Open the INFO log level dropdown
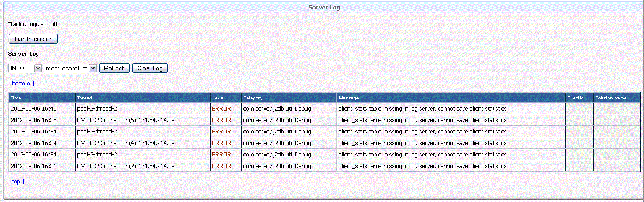 tap(25, 68)
